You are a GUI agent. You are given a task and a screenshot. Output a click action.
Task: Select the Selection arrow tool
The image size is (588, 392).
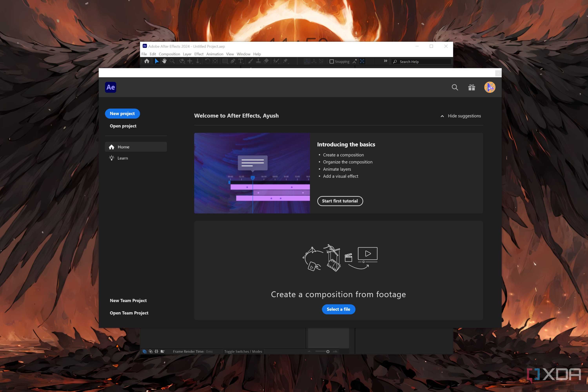(x=156, y=61)
